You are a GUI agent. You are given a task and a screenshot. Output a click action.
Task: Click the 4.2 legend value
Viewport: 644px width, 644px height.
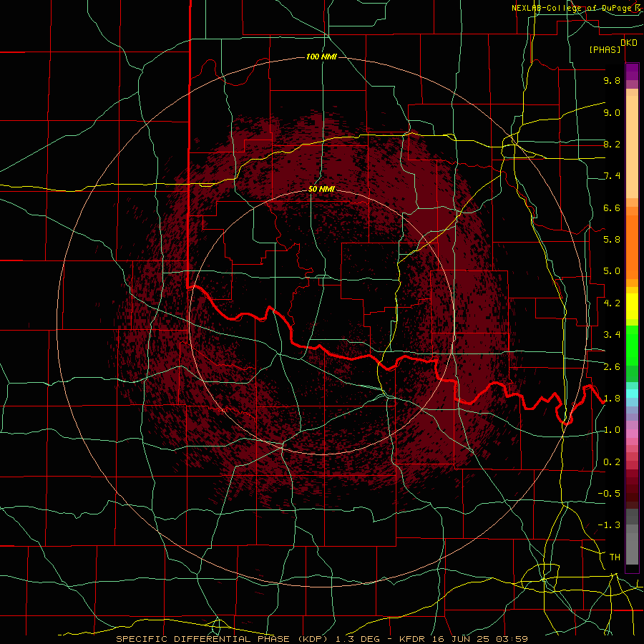tap(612, 303)
